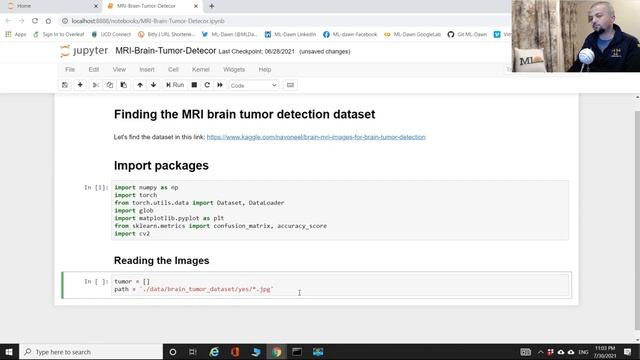Switch to the Home browser tab

click(52, 6)
